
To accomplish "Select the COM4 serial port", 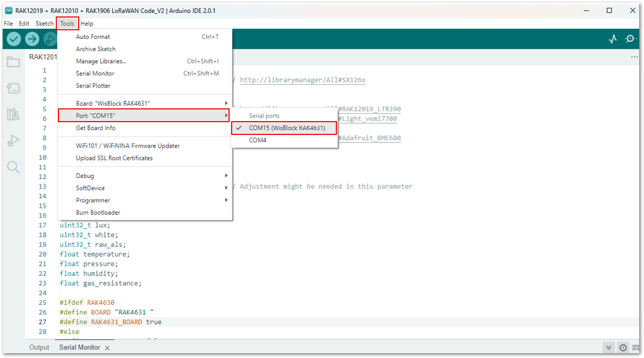I will (284, 140).
